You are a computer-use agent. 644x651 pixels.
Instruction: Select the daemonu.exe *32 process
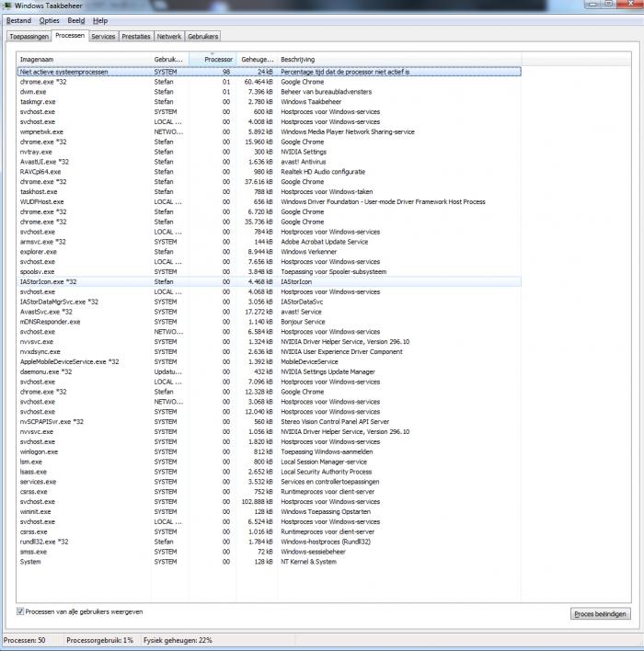click(270, 371)
